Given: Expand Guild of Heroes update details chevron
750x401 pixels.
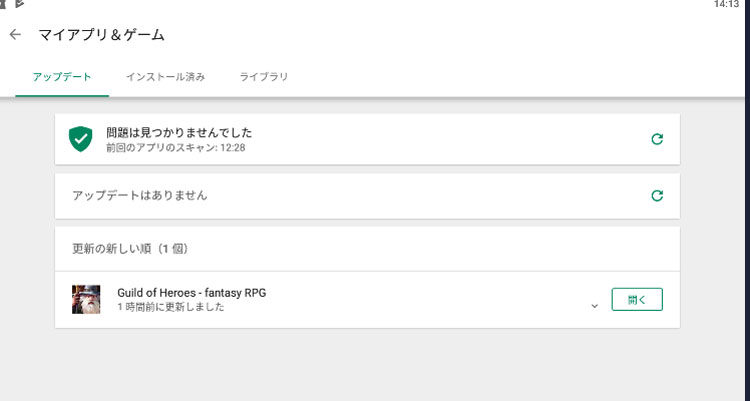Looking at the screenshot, I should tap(595, 306).
